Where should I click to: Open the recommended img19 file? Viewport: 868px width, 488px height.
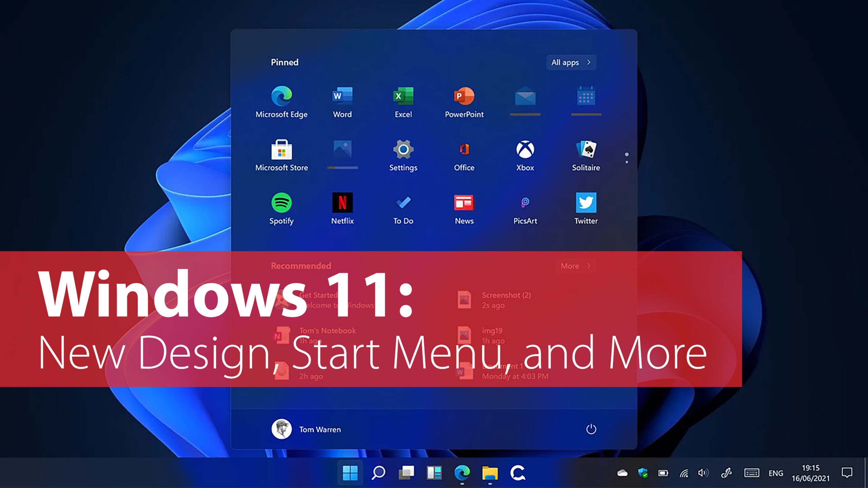(481, 335)
